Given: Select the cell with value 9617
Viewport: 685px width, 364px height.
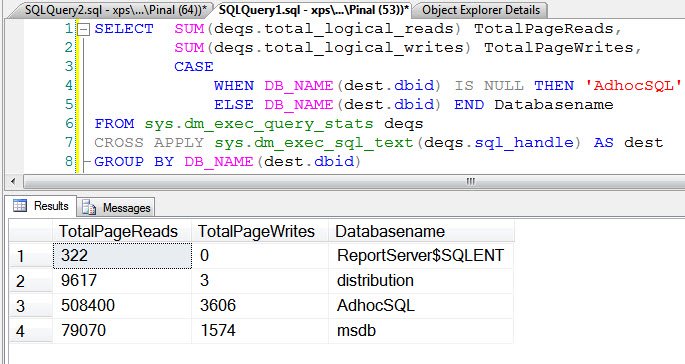Looking at the screenshot, I should [x=122, y=281].
